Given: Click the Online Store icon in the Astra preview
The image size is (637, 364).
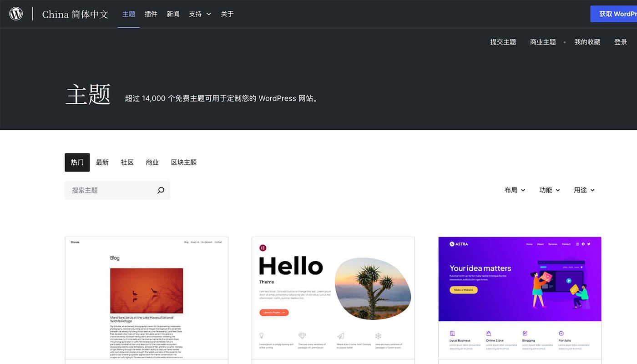Looking at the screenshot, I should (x=488, y=334).
